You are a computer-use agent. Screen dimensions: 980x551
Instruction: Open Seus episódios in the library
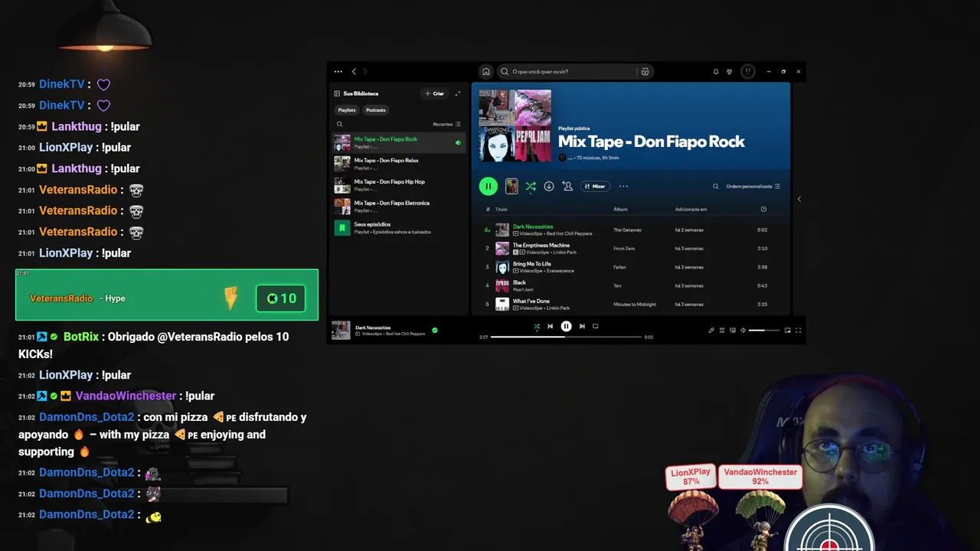[x=399, y=228]
